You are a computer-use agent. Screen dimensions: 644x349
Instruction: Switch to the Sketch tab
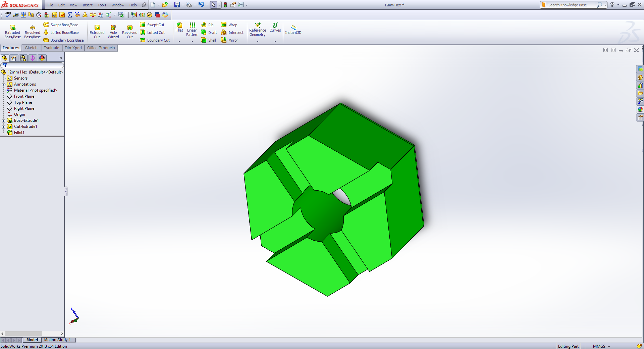[31, 48]
